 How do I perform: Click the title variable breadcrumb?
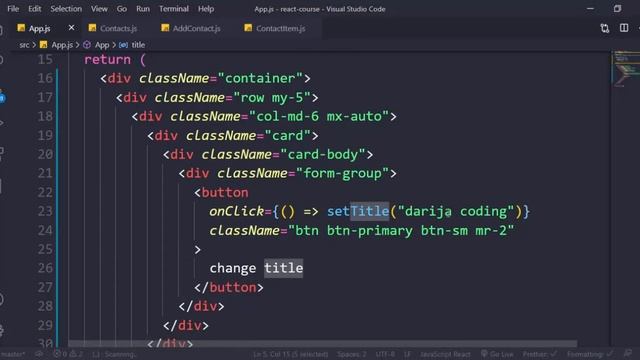[138, 45]
